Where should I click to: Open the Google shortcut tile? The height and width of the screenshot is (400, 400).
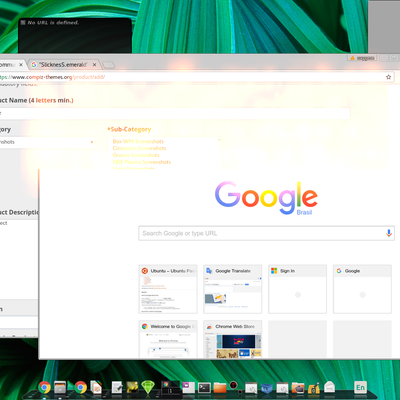(x=362, y=289)
